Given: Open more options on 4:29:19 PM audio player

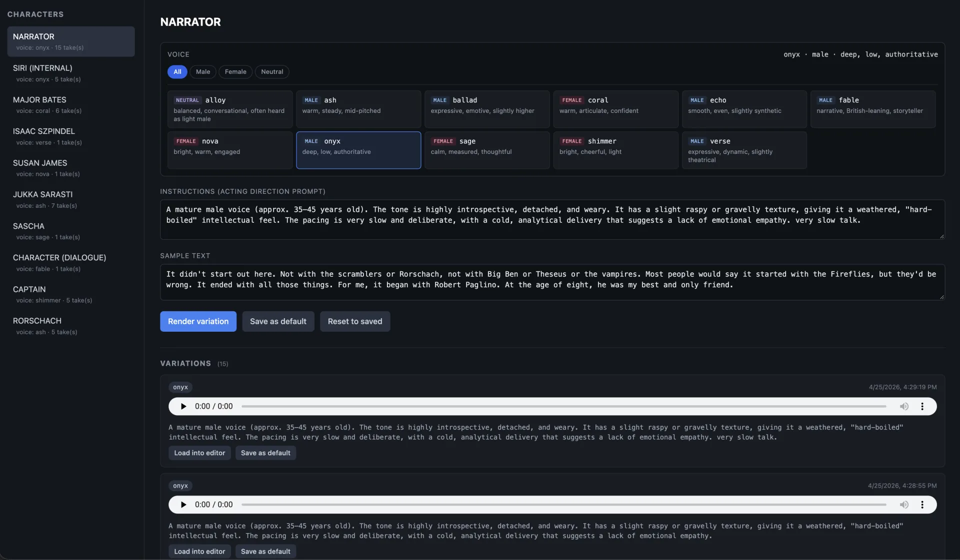Looking at the screenshot, I should [922, 406].
